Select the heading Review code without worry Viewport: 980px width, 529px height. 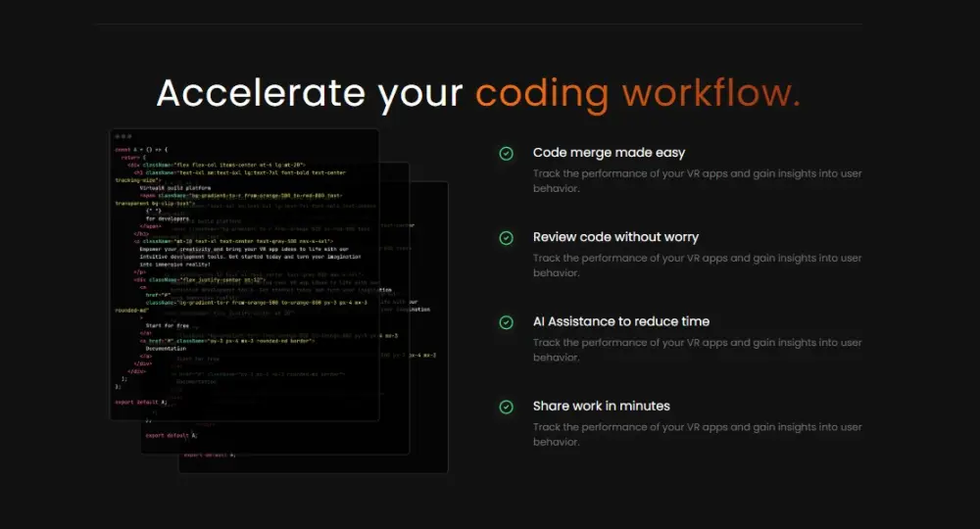coord(615,237)
